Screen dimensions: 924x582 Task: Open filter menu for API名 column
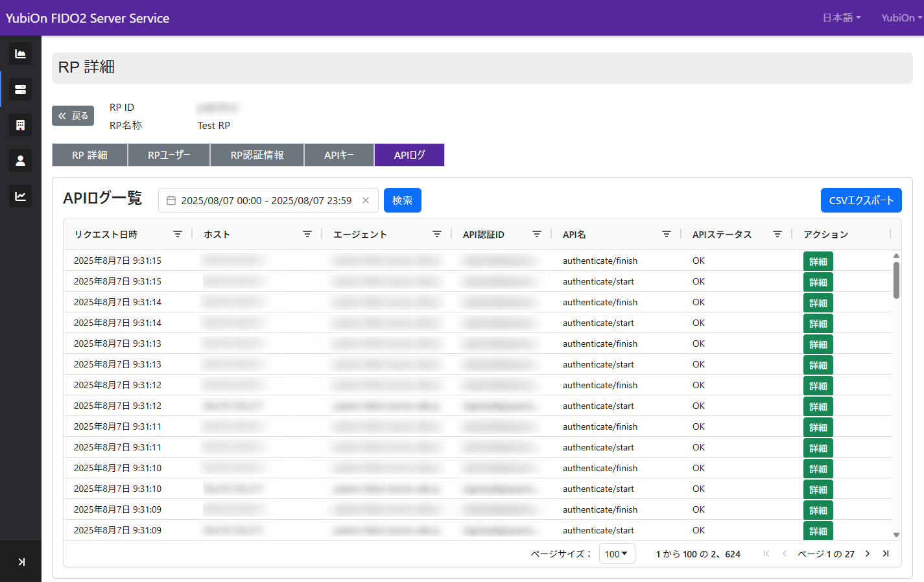(667, 234)
